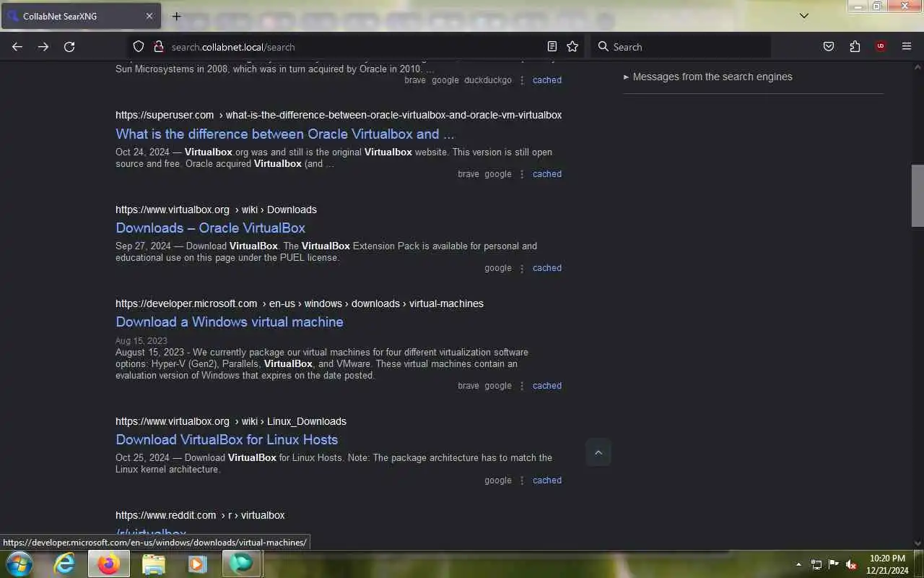List all tabs dropdown arrow
The image size is (924, 578).
click(x=804, y=16)
